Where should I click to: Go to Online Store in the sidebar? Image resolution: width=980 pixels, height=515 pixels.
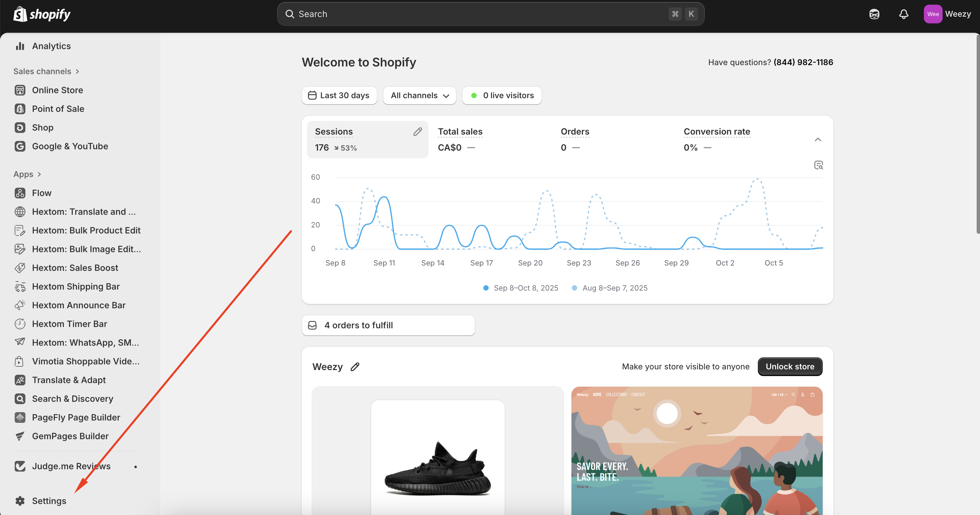point(57,90)
